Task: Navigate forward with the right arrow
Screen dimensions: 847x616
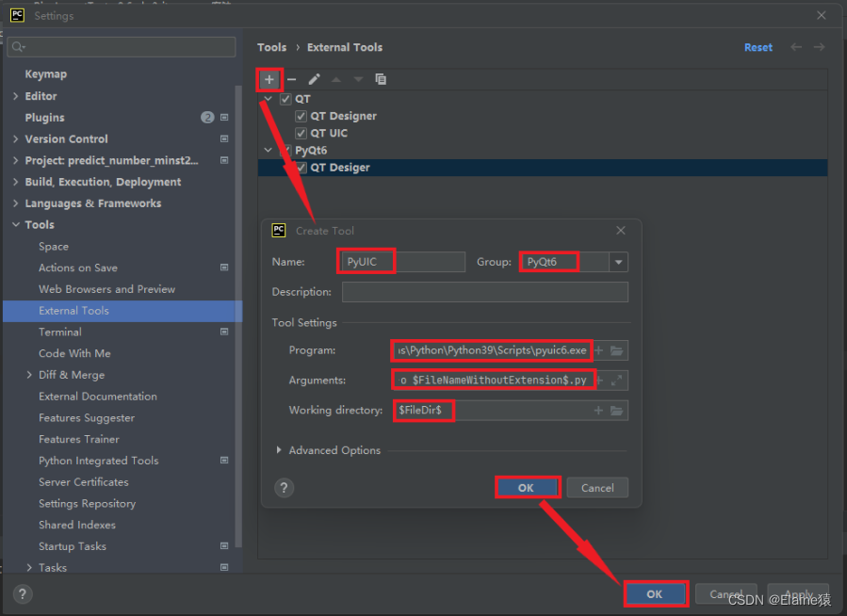Action: tap(819, 47)
